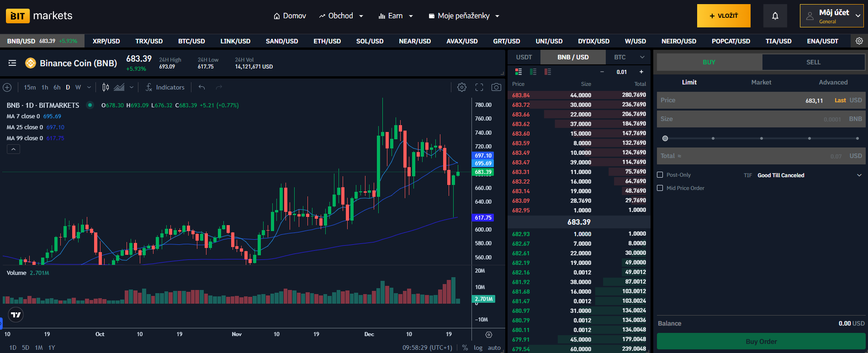
Task: Take a chart snapshot with camera icon
Action: tap(496, 87)
